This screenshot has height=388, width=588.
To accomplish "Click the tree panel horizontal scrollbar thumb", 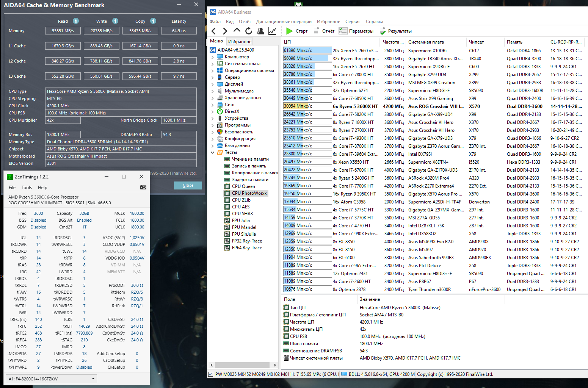I will click(243, 365).
